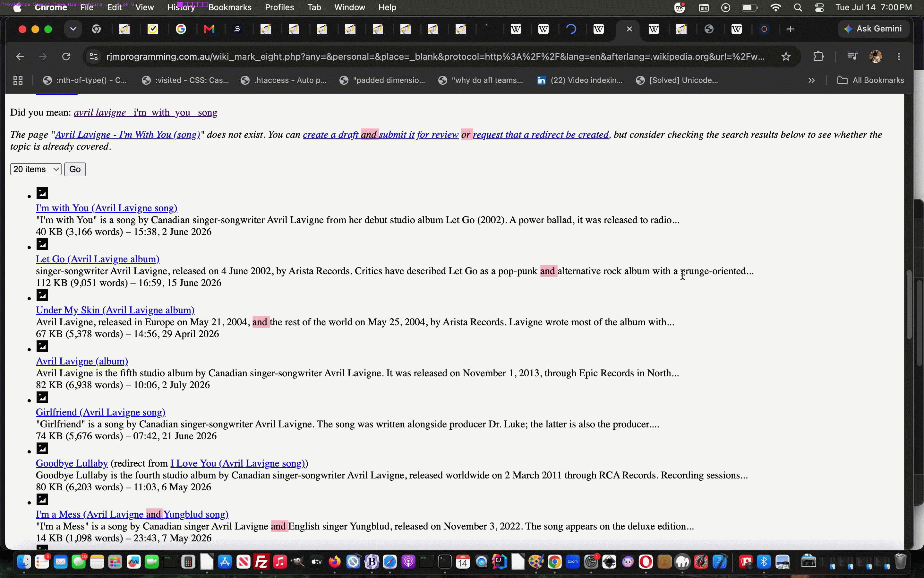Open Firefox from the Dock

pyautogui.click(x=335, y=562)
